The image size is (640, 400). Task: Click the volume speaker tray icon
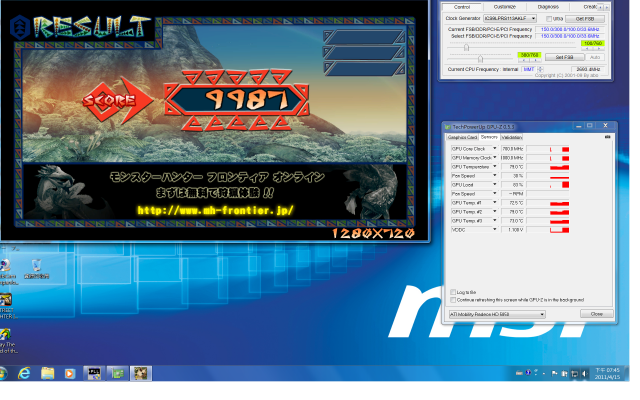coord(585,373)
